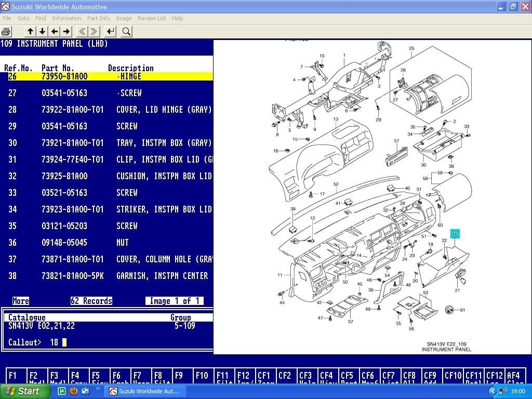The image size is (532, 399).
Task: Click highlighted callout 18 in the diagram
Action: click(455, 234)
